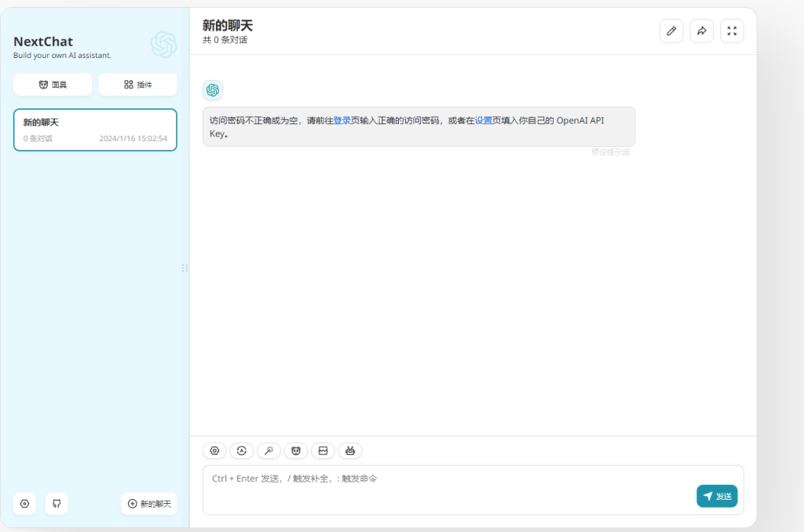Open model selector with the robot icon
This screenshot has width=804, height=532.
coord(350,451)
